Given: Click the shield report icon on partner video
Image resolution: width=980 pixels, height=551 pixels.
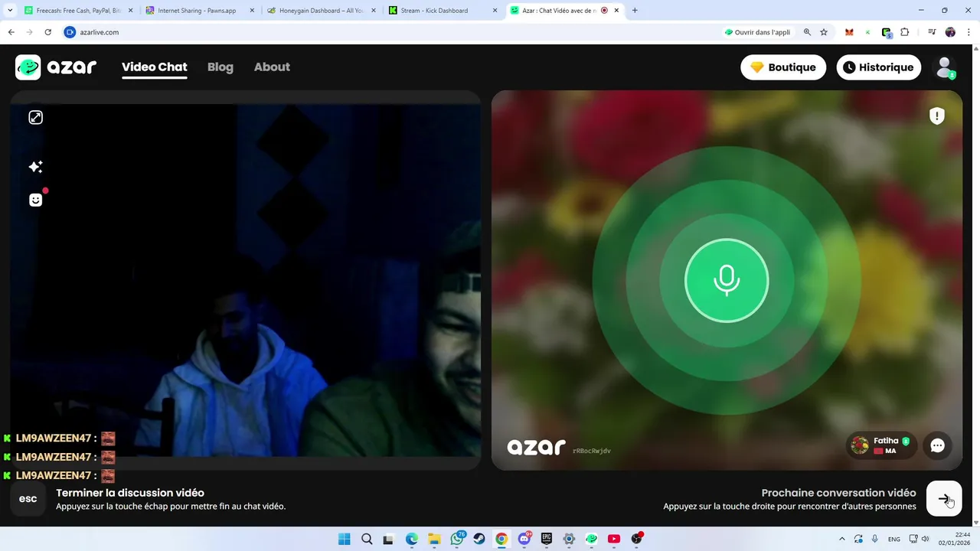Looking at the screenshot, I should click(x=937, y=116).
